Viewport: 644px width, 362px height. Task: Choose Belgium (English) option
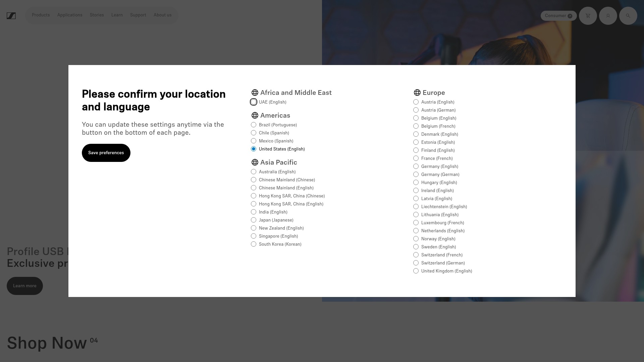(x=416, y=118)
